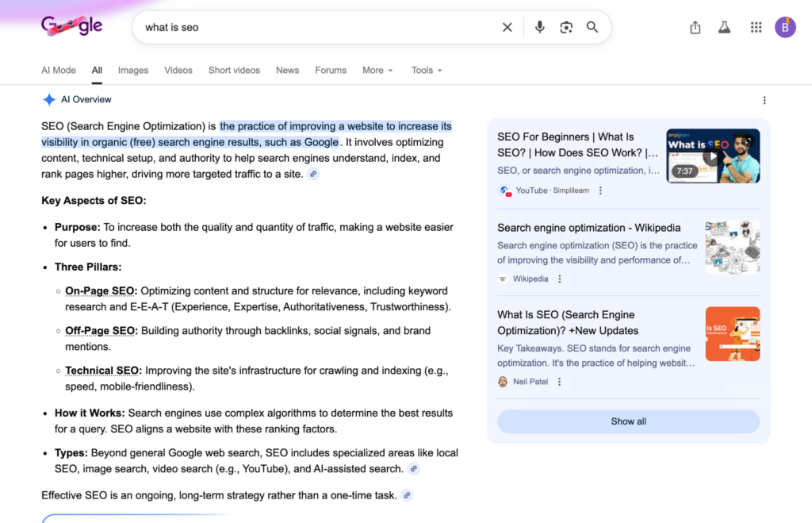Click the AI Overview sparkle icon

(x=47, y=99)
